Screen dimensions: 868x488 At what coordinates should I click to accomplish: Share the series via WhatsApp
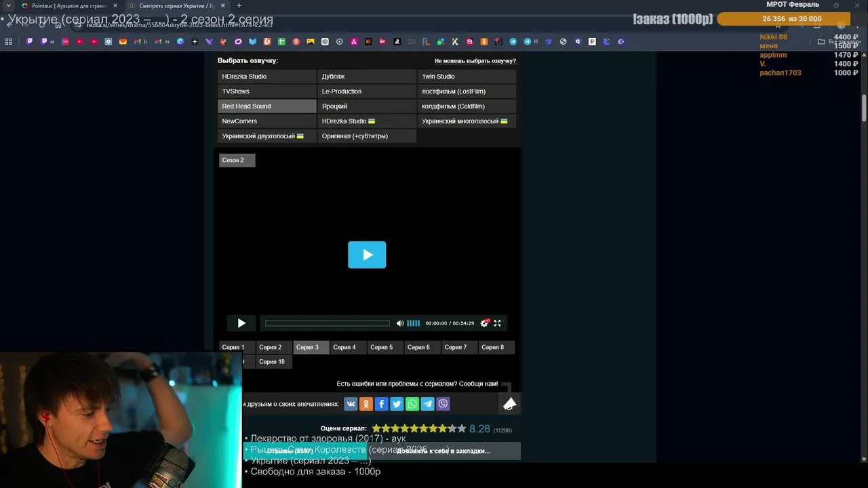(412, 404)
